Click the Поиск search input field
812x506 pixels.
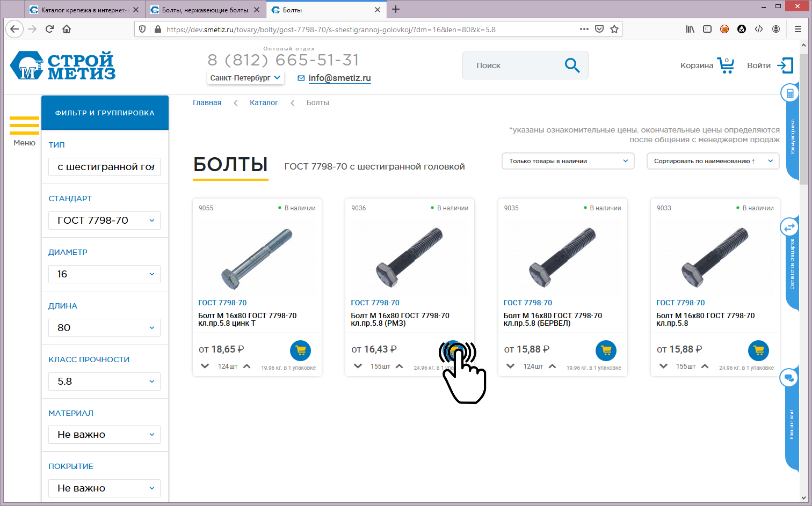click(x=510, y=65)
